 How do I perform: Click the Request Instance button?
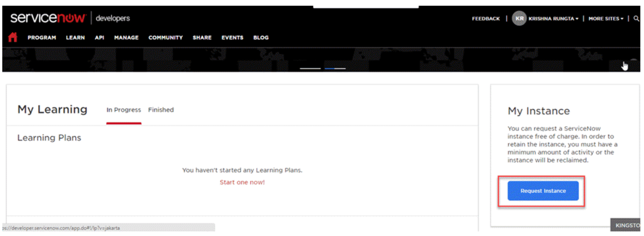543,191
